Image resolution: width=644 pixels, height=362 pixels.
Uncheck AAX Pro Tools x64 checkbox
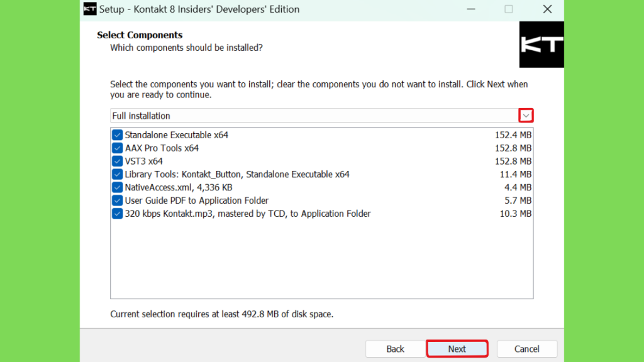[117, 148]
